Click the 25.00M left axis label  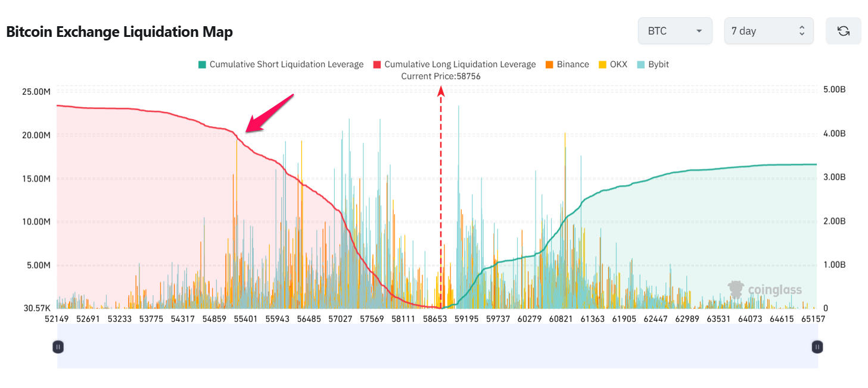click(x=36, y=92)
